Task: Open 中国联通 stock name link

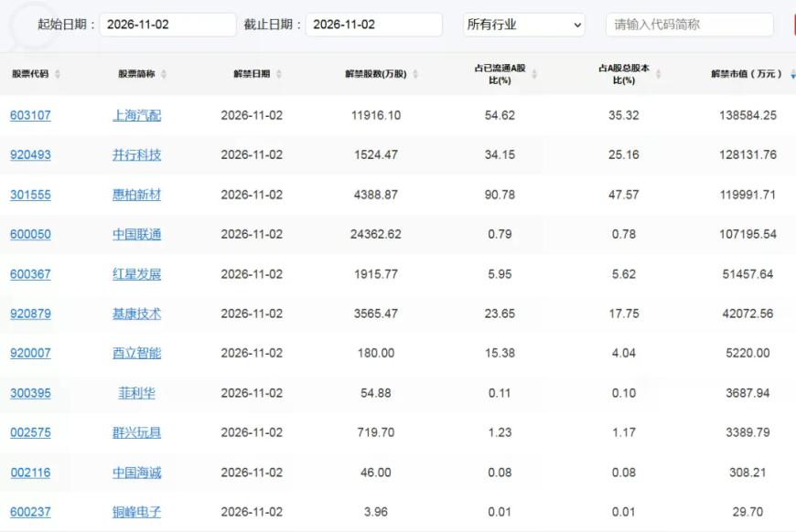Action: 136,234
